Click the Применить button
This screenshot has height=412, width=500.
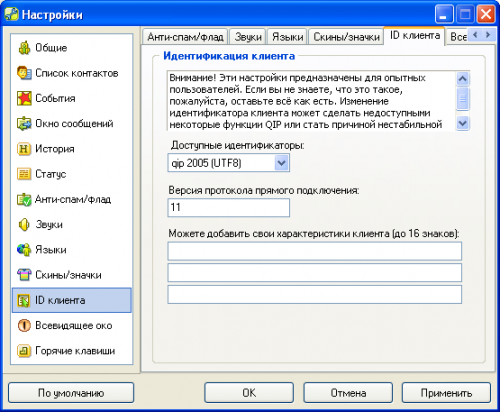click(x=446, y=393)
